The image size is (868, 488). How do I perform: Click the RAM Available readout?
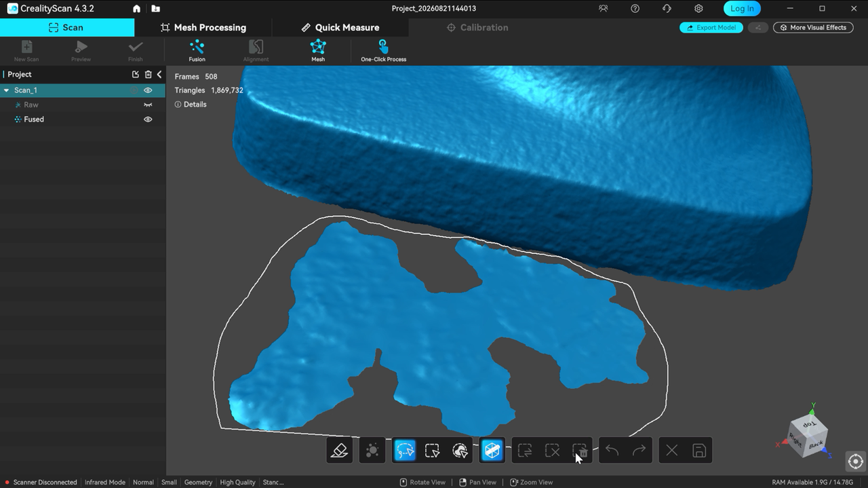[x=812, y=483]
